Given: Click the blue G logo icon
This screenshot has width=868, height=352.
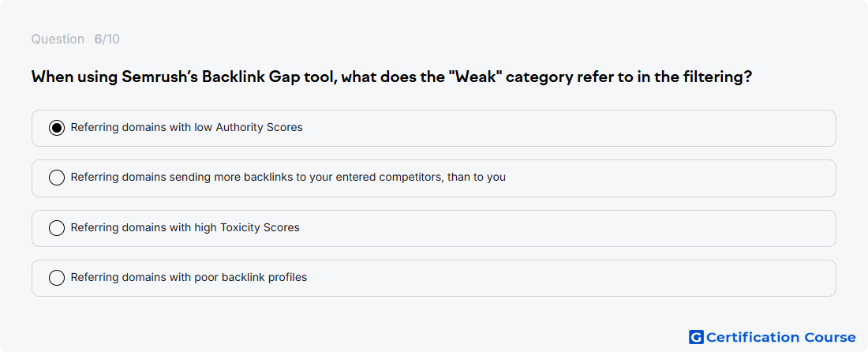Looking at the screenshot, I should click(696, 337).
